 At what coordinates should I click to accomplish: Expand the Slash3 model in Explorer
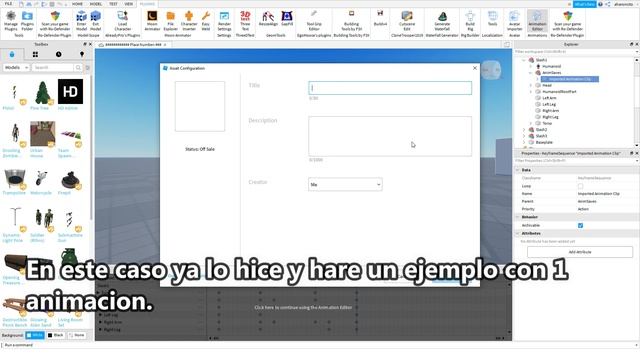pos(524,136)
